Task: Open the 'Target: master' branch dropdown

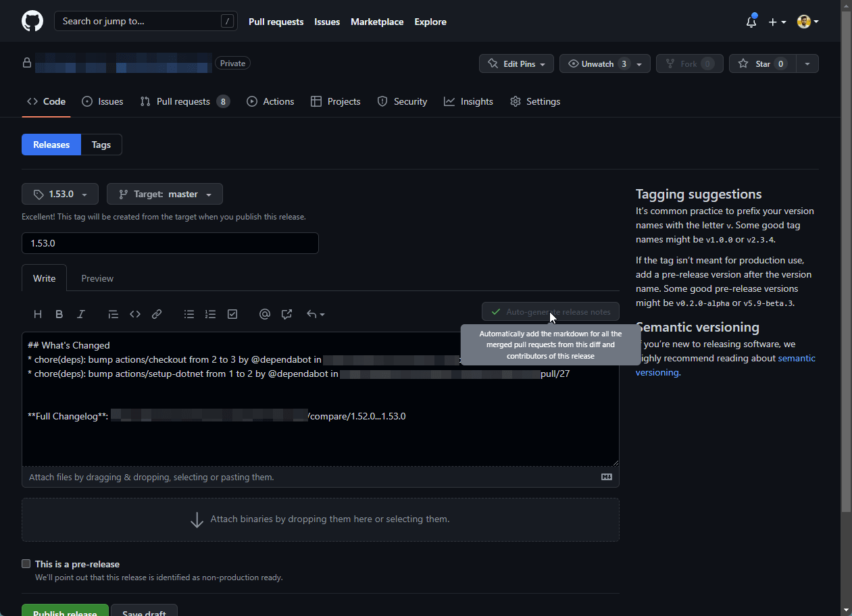Action: tap(164, 194)
